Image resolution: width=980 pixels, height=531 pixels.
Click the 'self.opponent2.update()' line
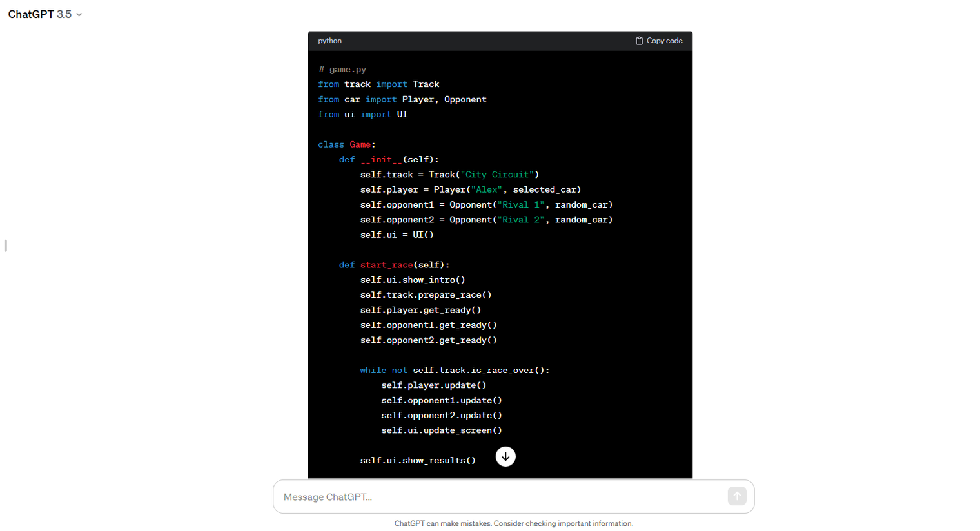[x=442, y=415]
